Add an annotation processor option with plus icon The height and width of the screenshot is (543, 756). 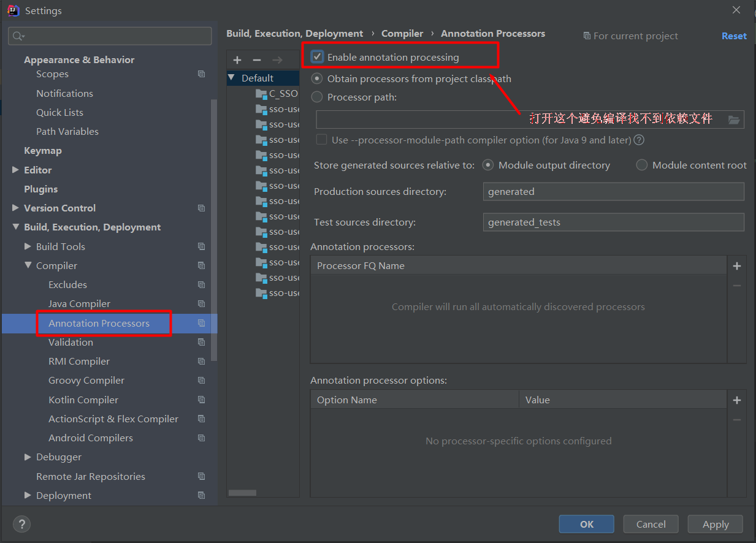click(737, 400)
